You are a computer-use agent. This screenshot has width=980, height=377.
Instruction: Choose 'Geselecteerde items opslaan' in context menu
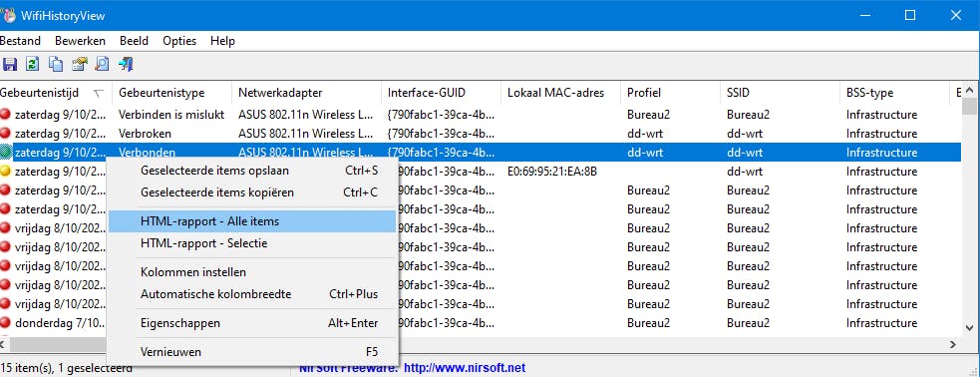[x=252, y=171]
